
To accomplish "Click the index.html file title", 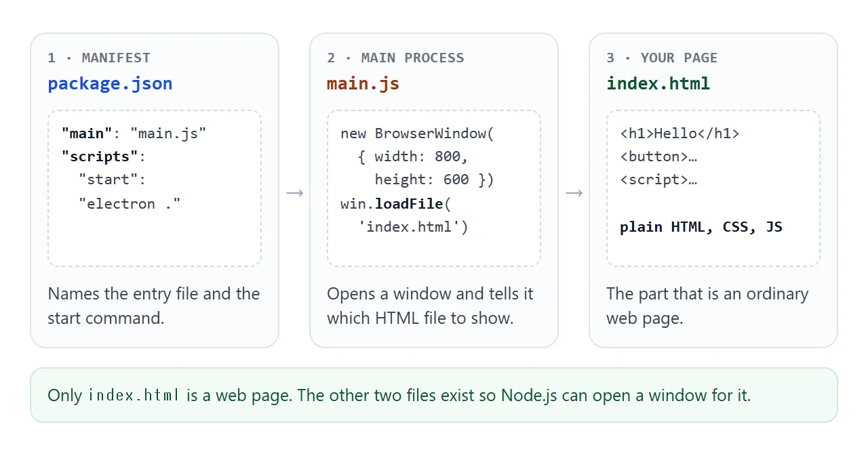I will point(658,84).
